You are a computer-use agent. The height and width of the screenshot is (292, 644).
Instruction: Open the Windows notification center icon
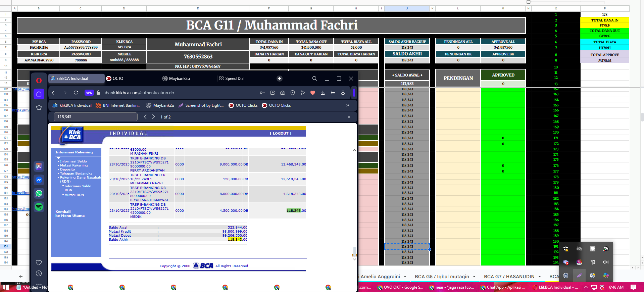click(633, 287)
